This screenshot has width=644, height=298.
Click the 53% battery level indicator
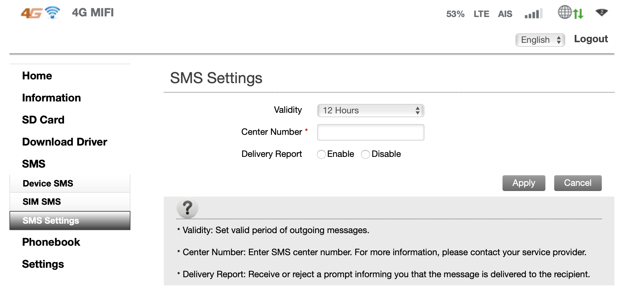pyautogui.click(x=455, y=14)
